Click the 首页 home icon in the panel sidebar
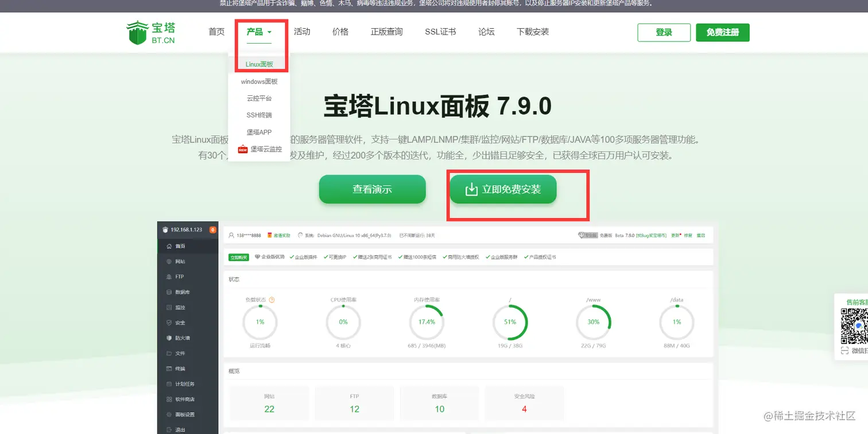 [169, 246]
